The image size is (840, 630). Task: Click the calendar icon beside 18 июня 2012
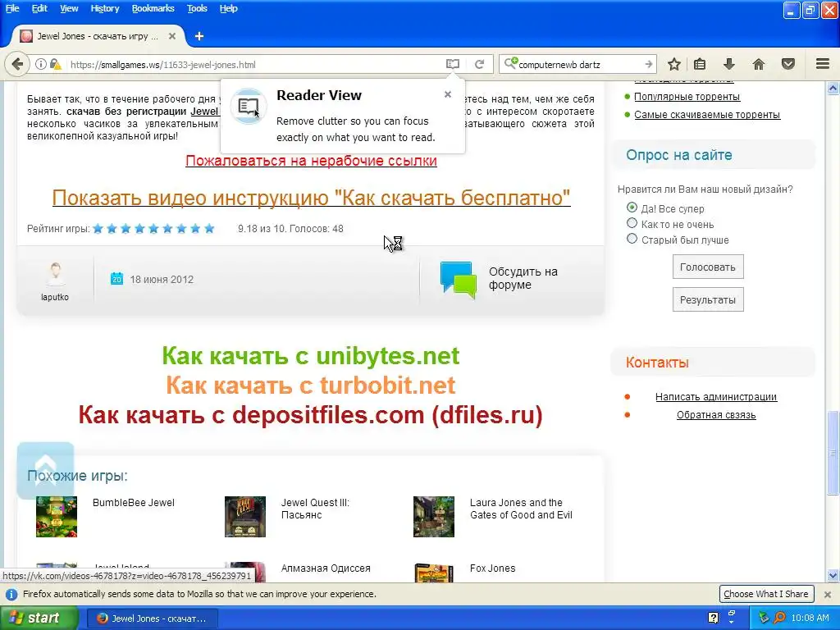(x=116, y=279)
